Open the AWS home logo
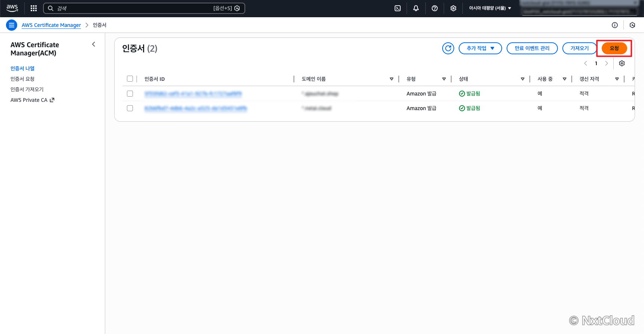 tap(12, 8)
